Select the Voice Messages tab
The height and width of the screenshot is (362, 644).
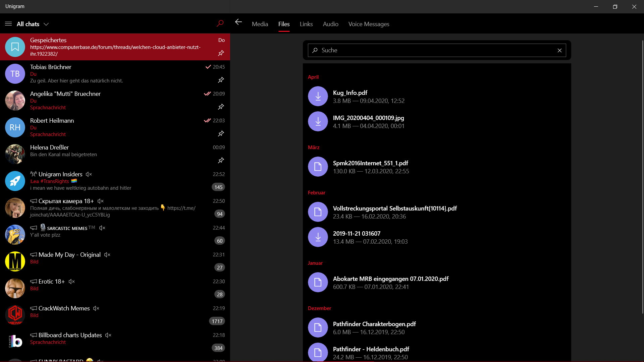pos(369,24)
